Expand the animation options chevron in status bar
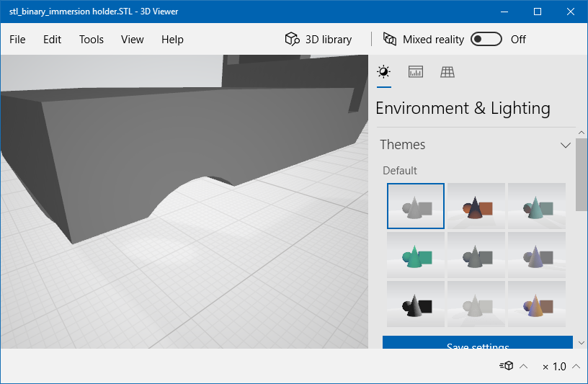The height and width of the screenshot is (384, 588). click(524, 367)
